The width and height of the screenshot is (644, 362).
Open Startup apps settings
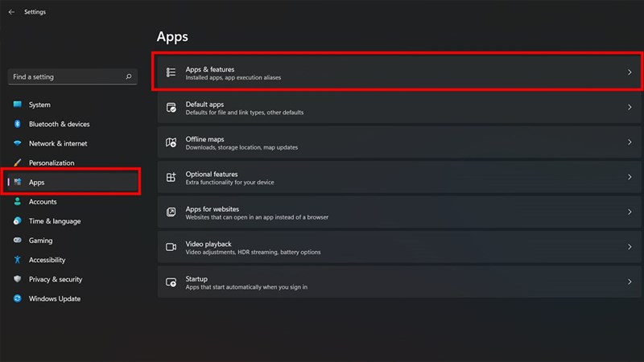398,282
